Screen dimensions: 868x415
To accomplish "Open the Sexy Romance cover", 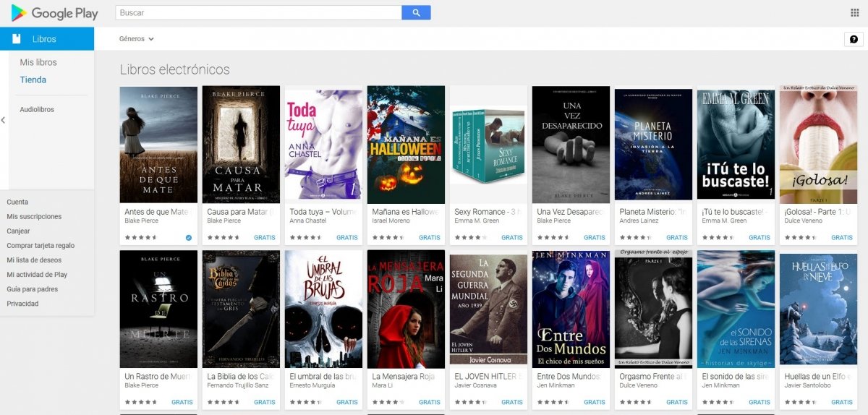I will 488,145.
